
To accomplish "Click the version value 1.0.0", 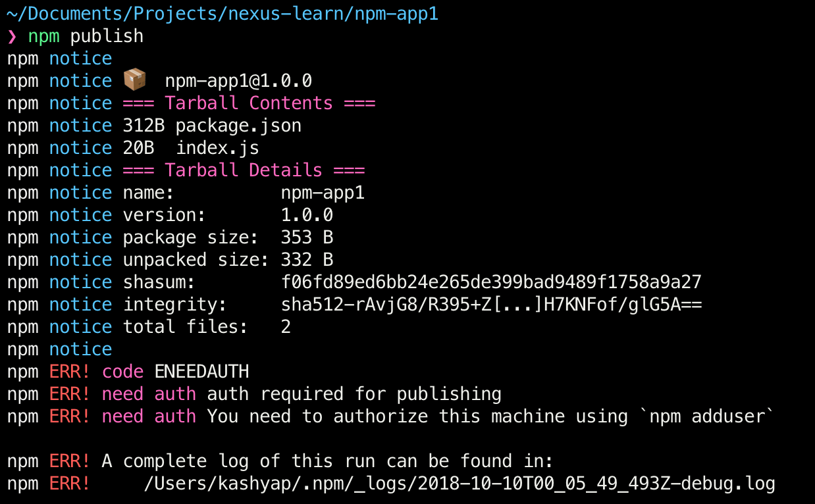I will tap(307, 215).
